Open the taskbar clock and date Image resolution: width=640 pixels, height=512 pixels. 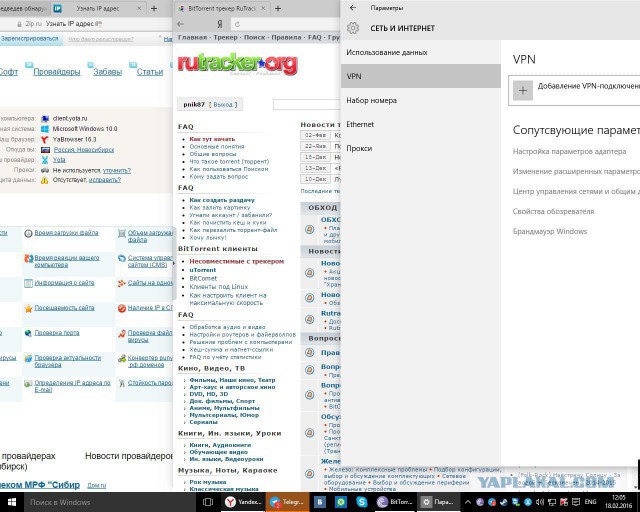tap(618, 502)
